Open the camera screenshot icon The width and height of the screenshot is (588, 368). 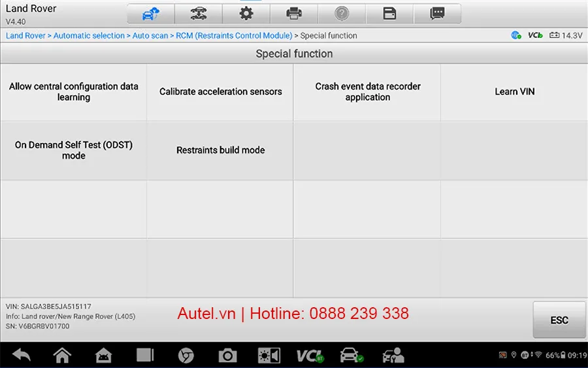coord(227,355)
